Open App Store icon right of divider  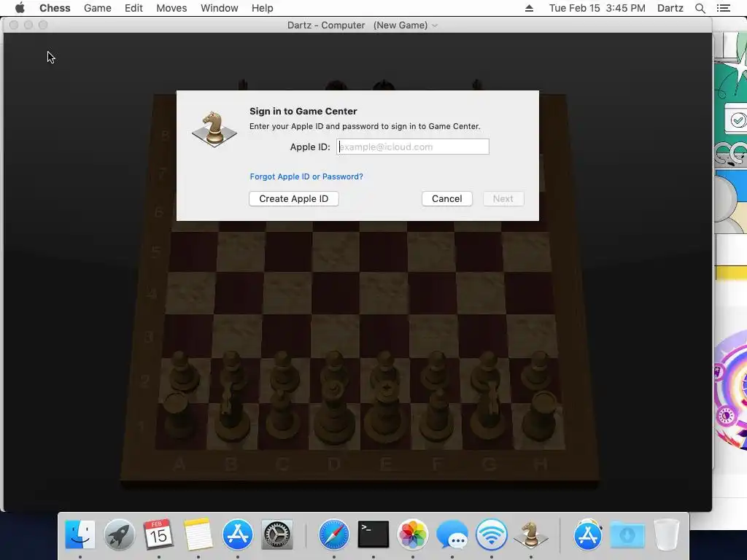pyautogui.click(x=588, y=534)
